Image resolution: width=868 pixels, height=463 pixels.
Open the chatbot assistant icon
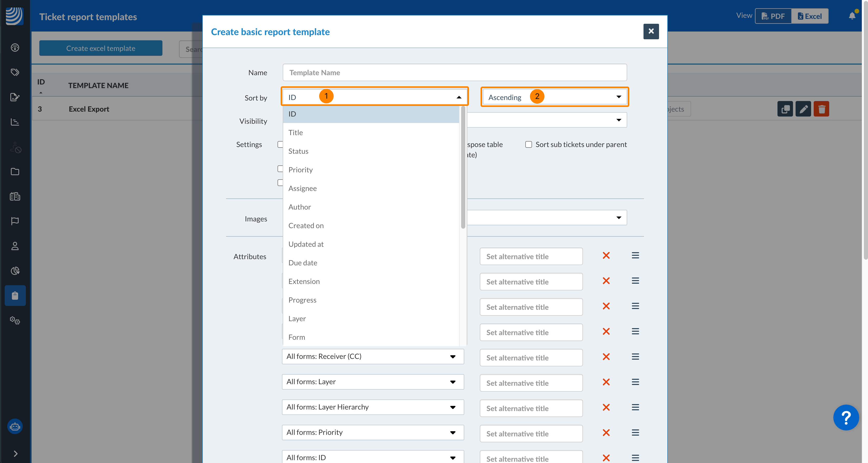[x=15, y=427]
